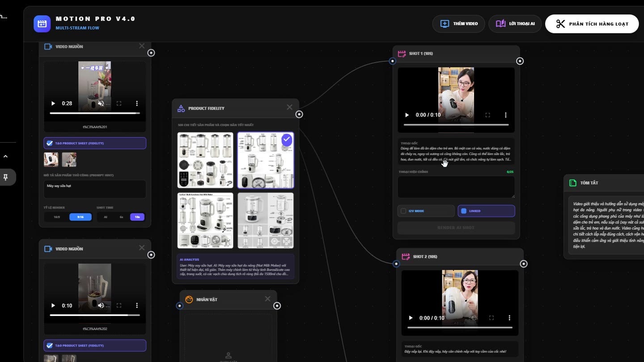Image resolution: width=644 pixels, height=362 pixels.
Task: Fullscreen the 0:28 source video
Action: 119,103
